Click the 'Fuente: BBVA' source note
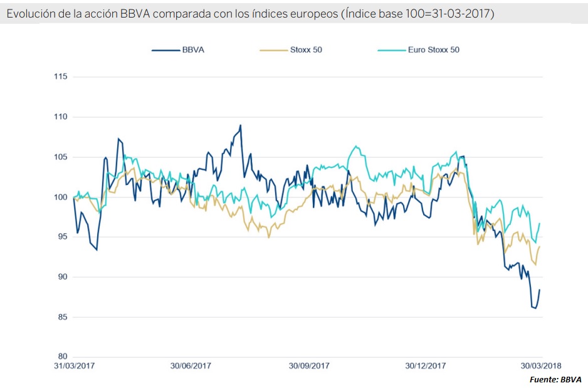The image size is (588, 388). 555,379
